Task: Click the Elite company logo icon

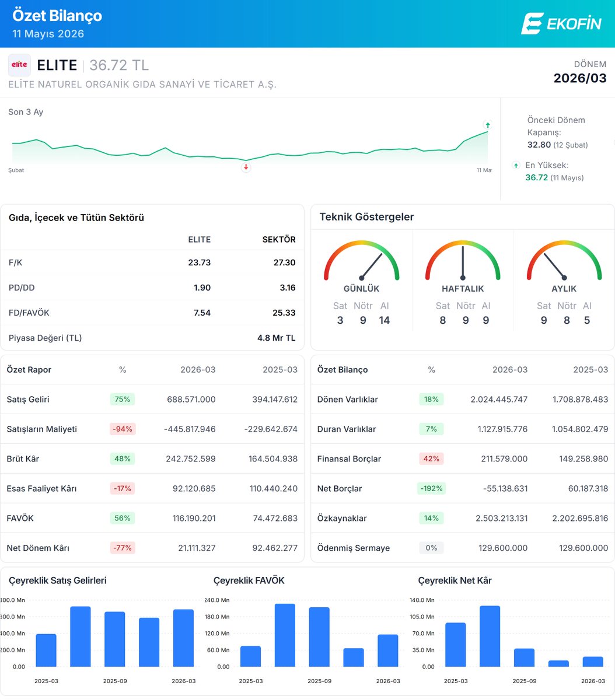Action: click(19, 65)
